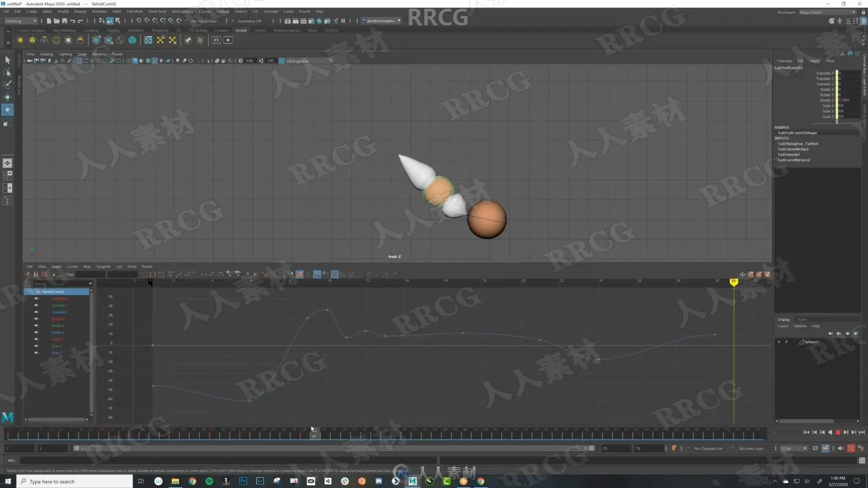Click the yellow frame 31 time marker
Viewport: 868px width, 488px height.
point(733,282)
